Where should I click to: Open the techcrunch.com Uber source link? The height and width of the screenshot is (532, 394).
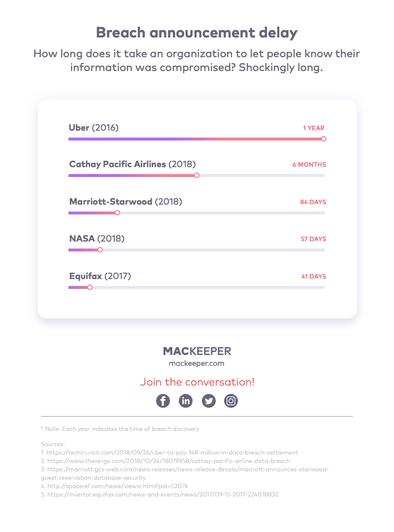(x=172, y=452)
